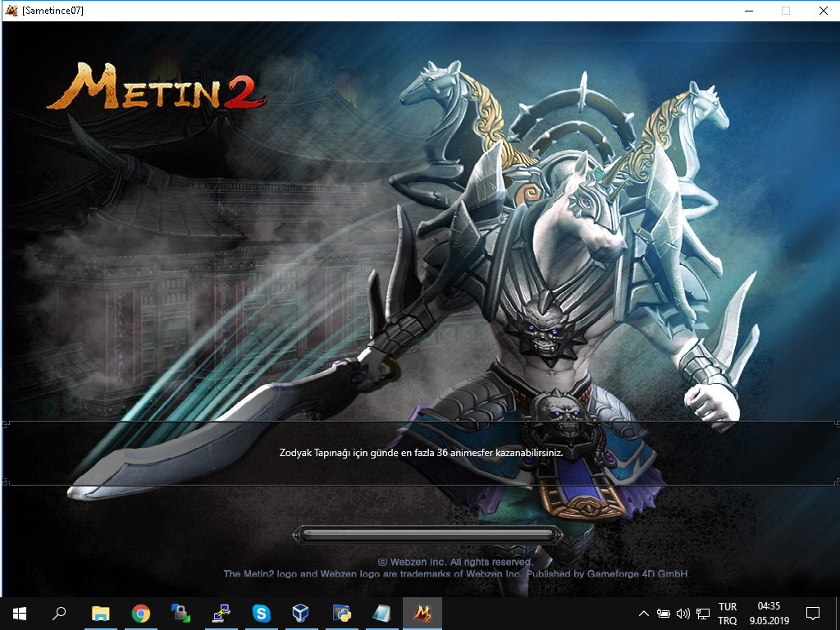Image resolution: width=840 pixels, height=630 pixels.
Task: Open the Windows Start menu
Action: tap(20, 614)
